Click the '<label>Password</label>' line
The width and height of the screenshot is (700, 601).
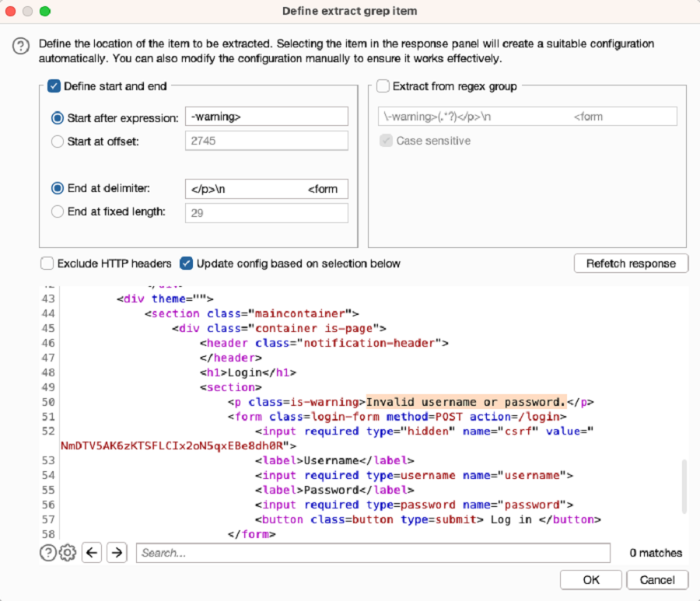point(334,490)
